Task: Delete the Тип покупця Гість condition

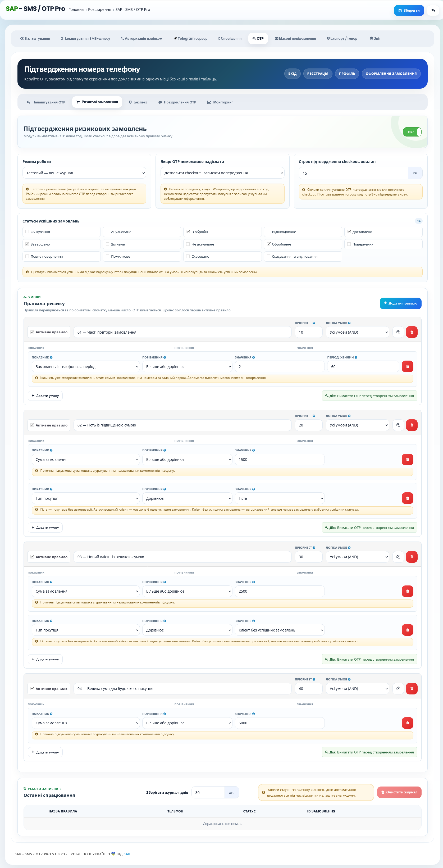Action: (x=407, y=498)
